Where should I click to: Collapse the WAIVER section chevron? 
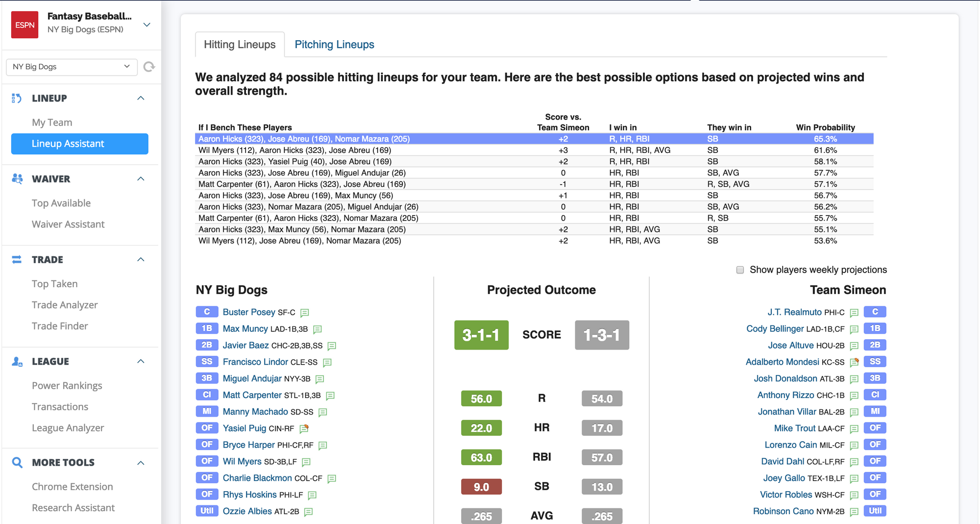pos(141,179)
